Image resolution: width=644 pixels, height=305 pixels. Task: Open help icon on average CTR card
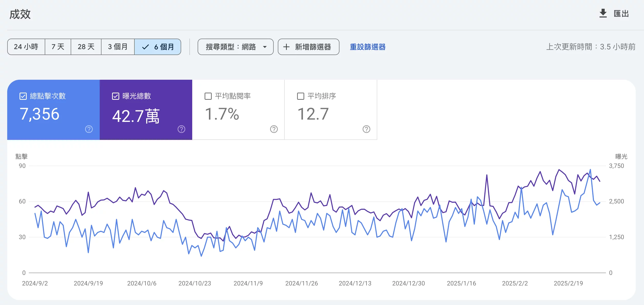274,129
